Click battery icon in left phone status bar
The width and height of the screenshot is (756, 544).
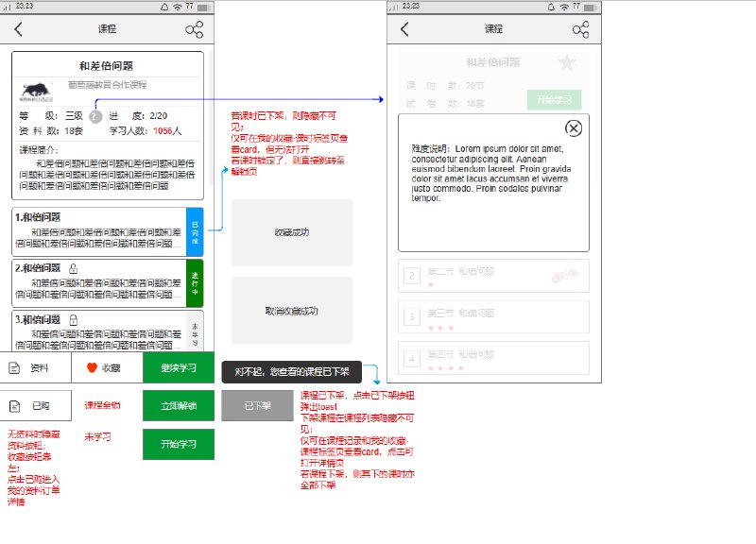pyautogui.click(x=203, y=8)
